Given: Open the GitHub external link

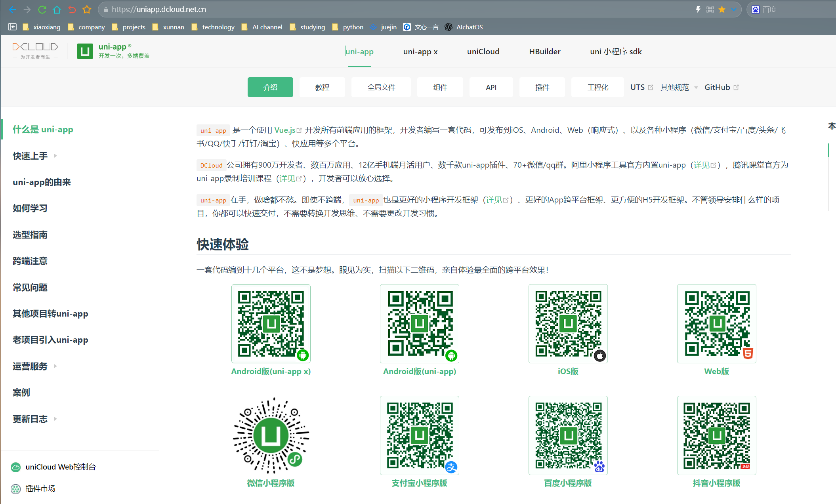Looking at the screenshot, I should pyautogui.click(x=721, y=87).
